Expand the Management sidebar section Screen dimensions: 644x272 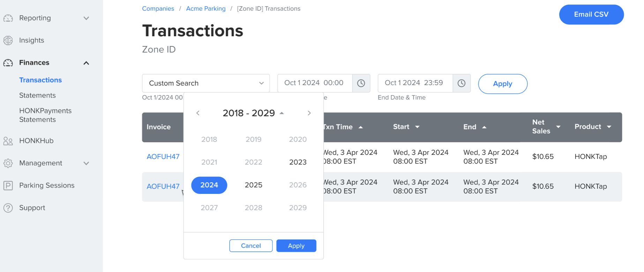(86, 163)
